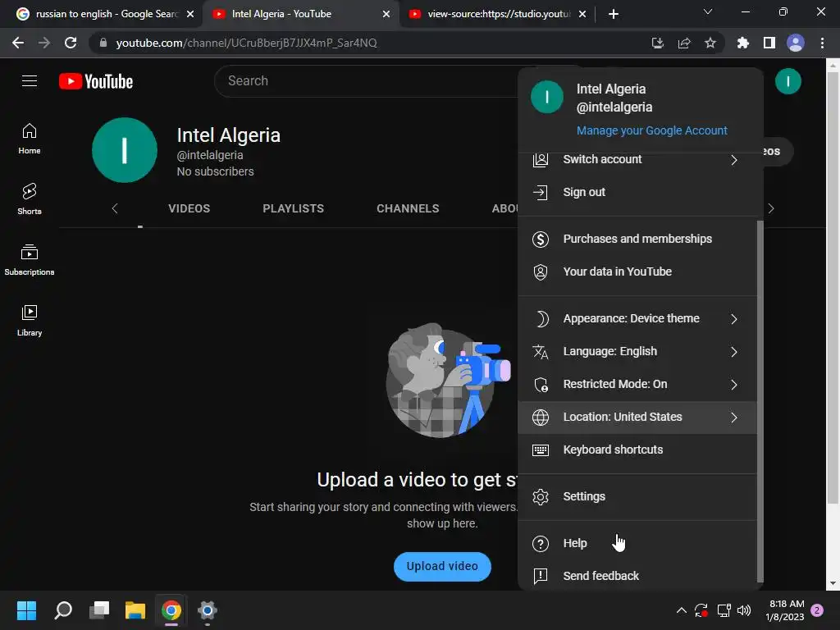Go to Home in the sidebar
Screen dimensions: 840x630
(30, 138)
